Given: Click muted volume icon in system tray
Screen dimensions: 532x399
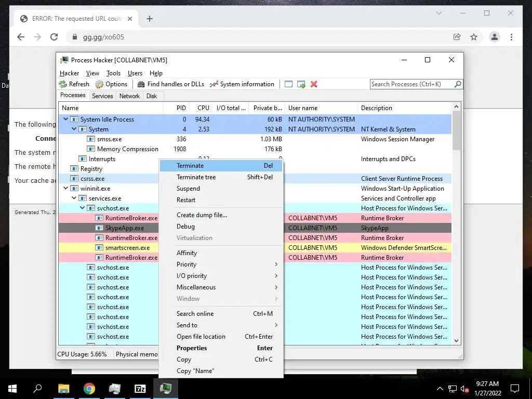Looking at the screenshot, I should pyautogui.click(x=465, y=389).
